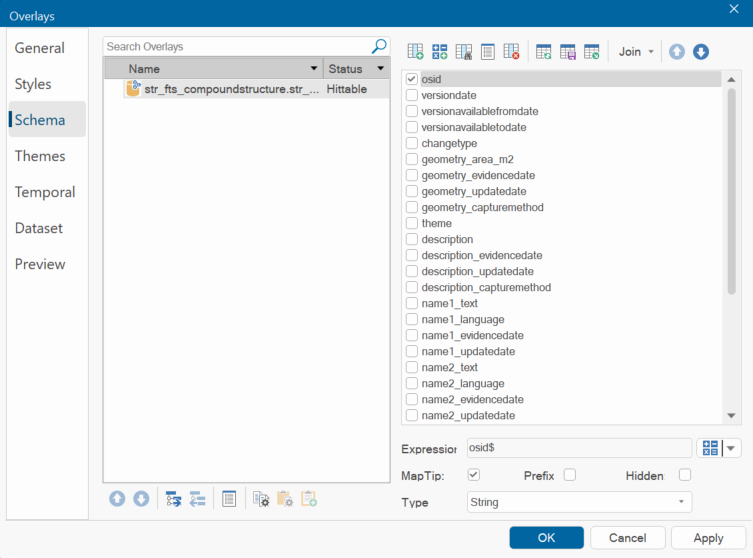Click the save schema table icon
753x558 pixels.
568,51
